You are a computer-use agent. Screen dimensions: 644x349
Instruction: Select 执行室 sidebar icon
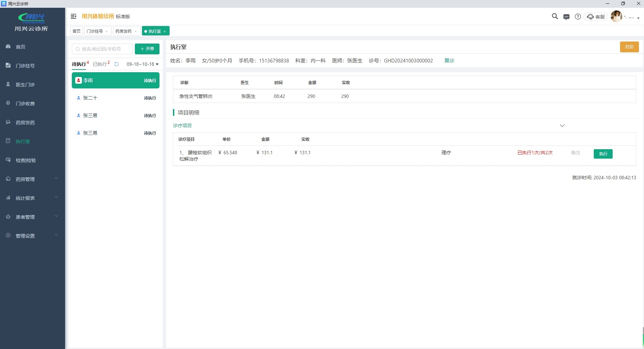pos(8,141)
